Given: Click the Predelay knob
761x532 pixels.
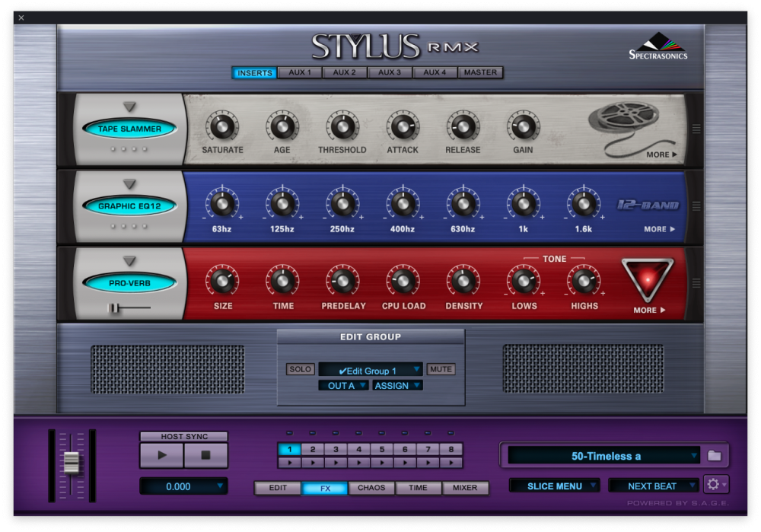Looking at the screenshot, I should (342, 281).
